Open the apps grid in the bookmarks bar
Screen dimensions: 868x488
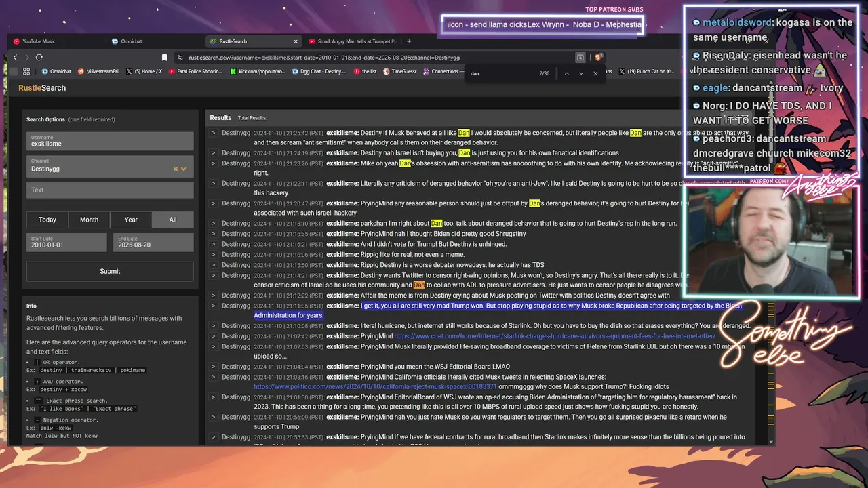[x=26, y=72]
